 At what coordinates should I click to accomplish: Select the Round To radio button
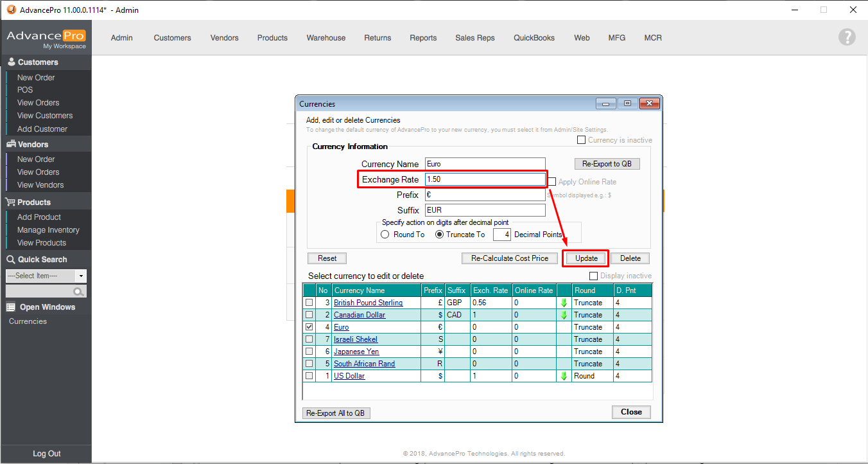tap(385, 235)
